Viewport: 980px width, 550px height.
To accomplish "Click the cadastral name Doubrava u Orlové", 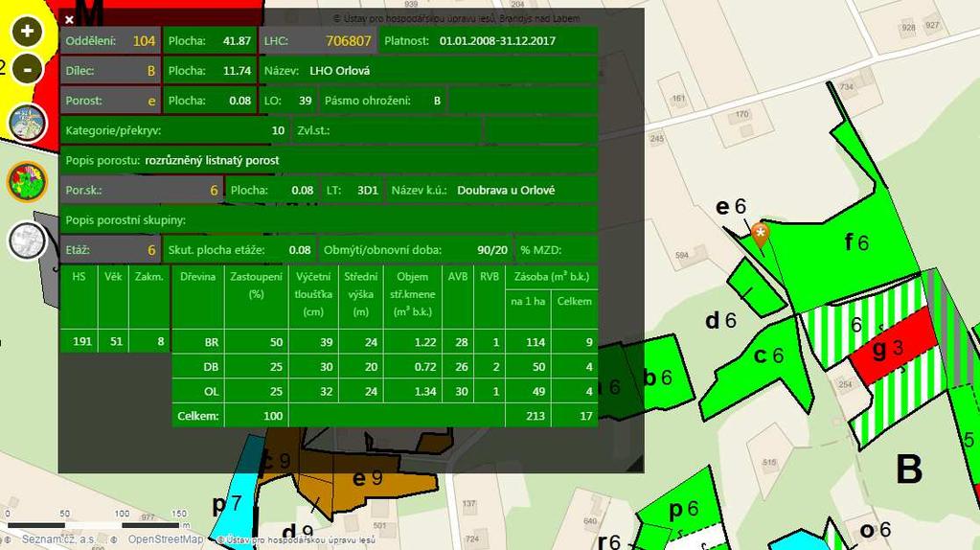I will tap(506, 191).
